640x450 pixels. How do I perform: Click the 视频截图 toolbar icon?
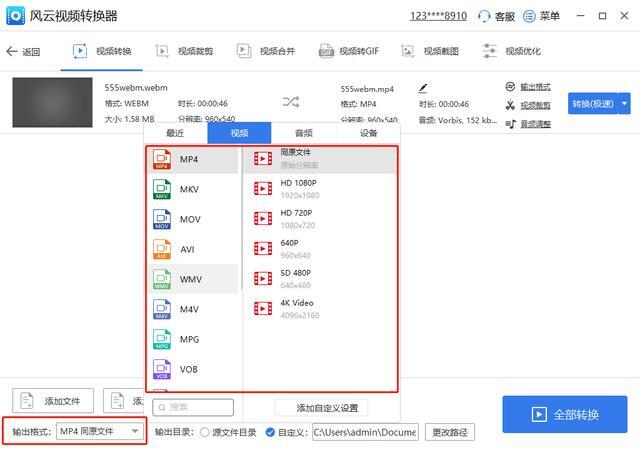[x=408, y=51]
